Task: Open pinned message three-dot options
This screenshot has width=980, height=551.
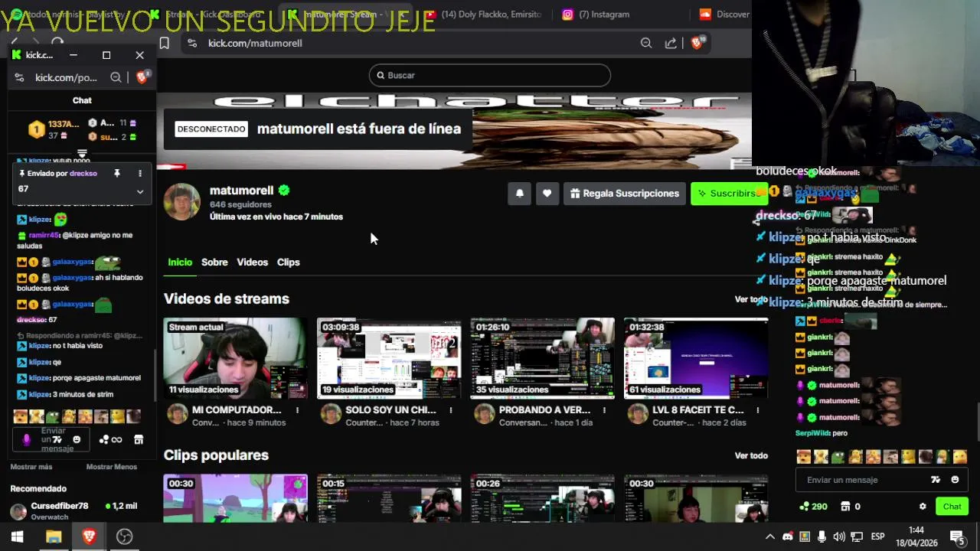Action: click(139, 174)
